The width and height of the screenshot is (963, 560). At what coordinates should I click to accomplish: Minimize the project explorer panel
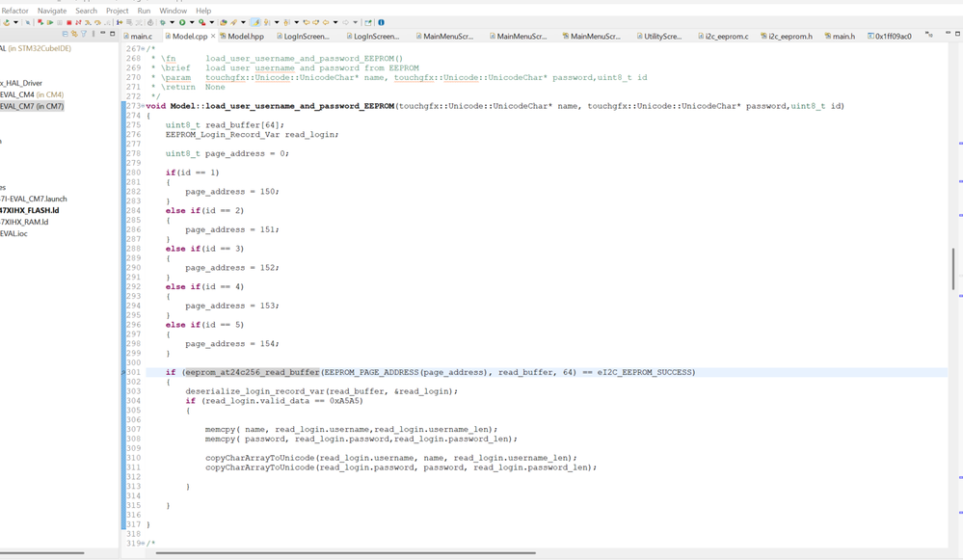pos(102,35)
